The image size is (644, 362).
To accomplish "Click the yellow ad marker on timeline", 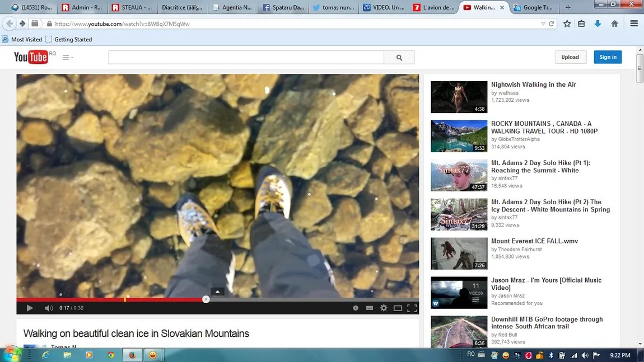I will (x=125, y=299).
